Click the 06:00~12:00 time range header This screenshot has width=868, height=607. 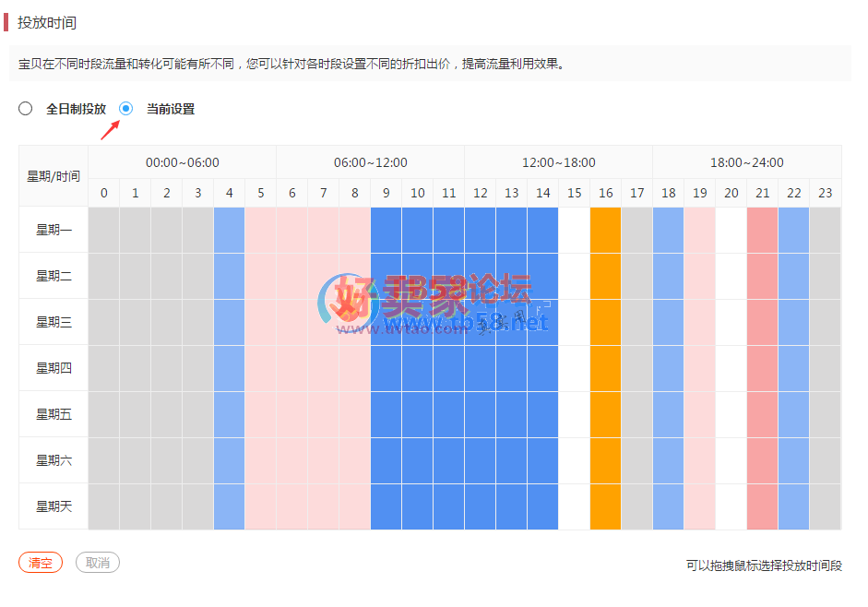370,162
